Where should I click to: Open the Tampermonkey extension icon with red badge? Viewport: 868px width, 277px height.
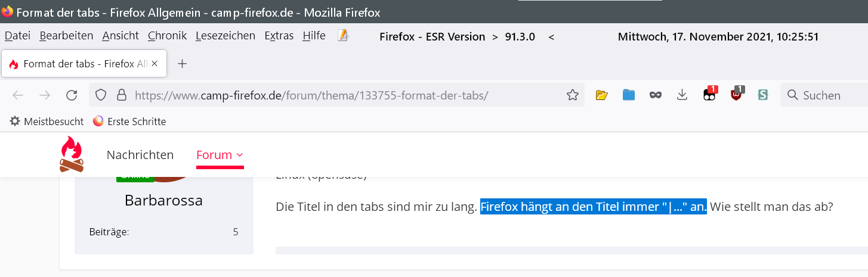[x=710, y=95]
